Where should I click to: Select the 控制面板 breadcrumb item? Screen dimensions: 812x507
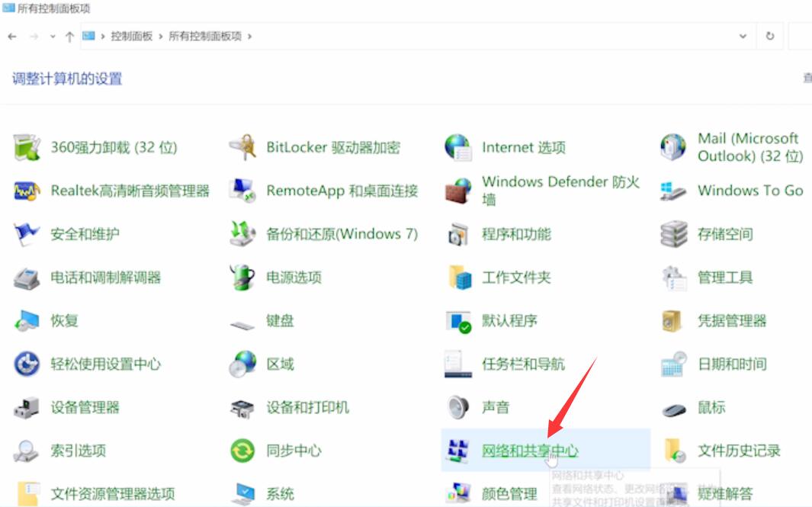click(x=131, y=36)
